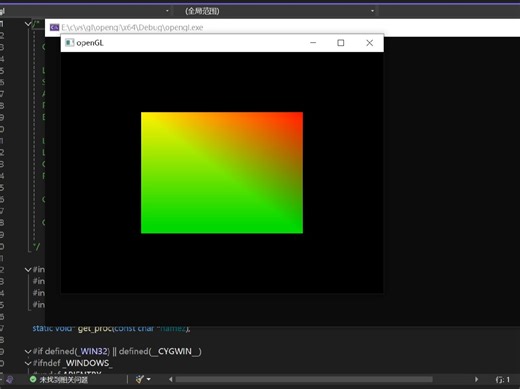Minimize the openGL window
Viewport: 520px width, 389px height.
click(313, 43)
